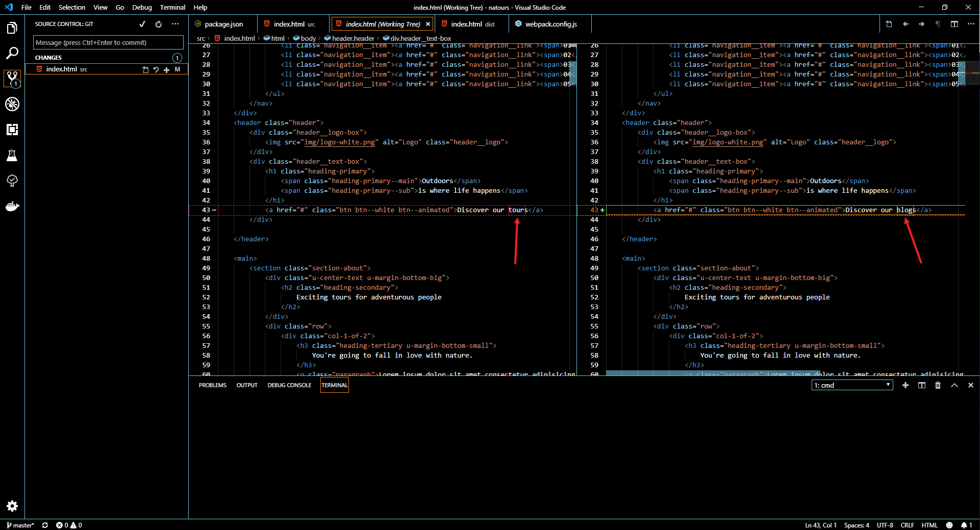Open the Search view in activity bar
The height and width of the screenshot is (530, 980).
tap(12, 53)
